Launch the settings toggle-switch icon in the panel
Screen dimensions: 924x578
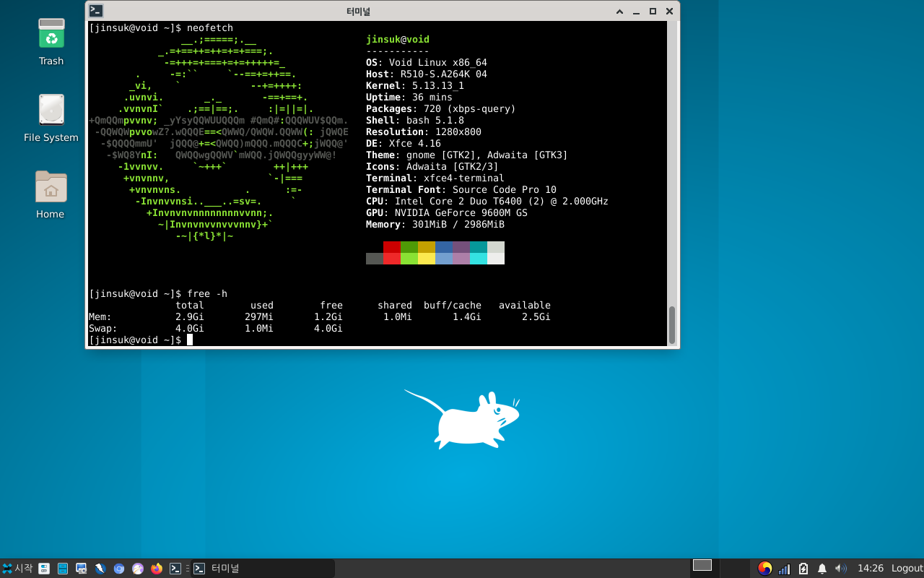coord(44,569)
